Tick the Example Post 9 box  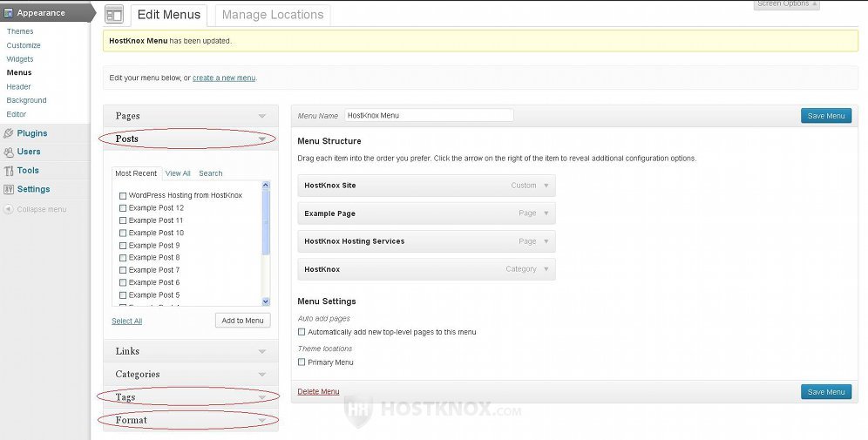pos(123,245)
